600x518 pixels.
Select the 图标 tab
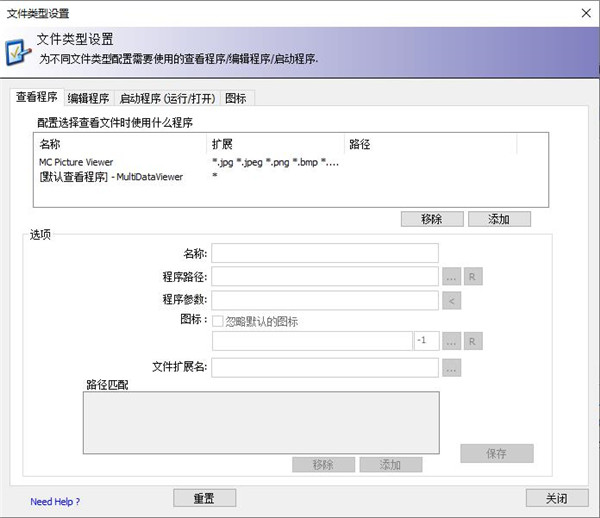pos(236,98)
